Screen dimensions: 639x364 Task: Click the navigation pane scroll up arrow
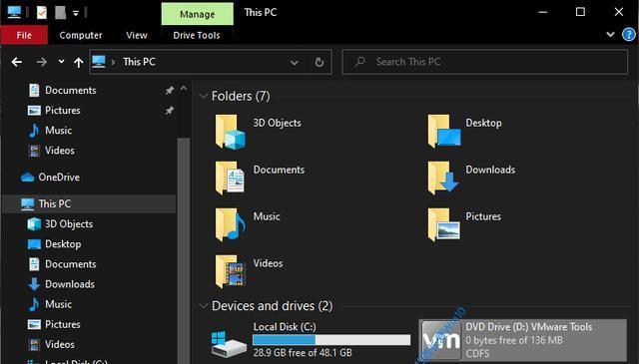184,88
